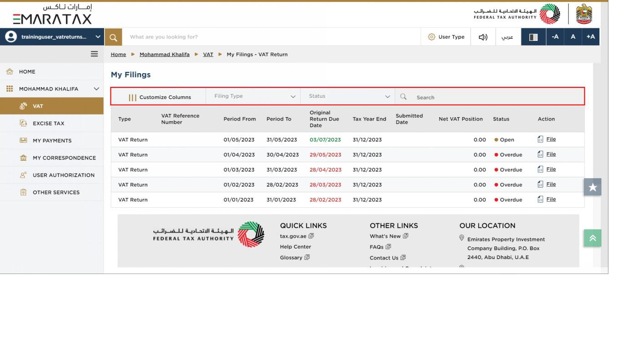Open OTHER SERVICES in the sidebar
The width and height of the screenshot is (643, 364).
(x=52, y=192)
